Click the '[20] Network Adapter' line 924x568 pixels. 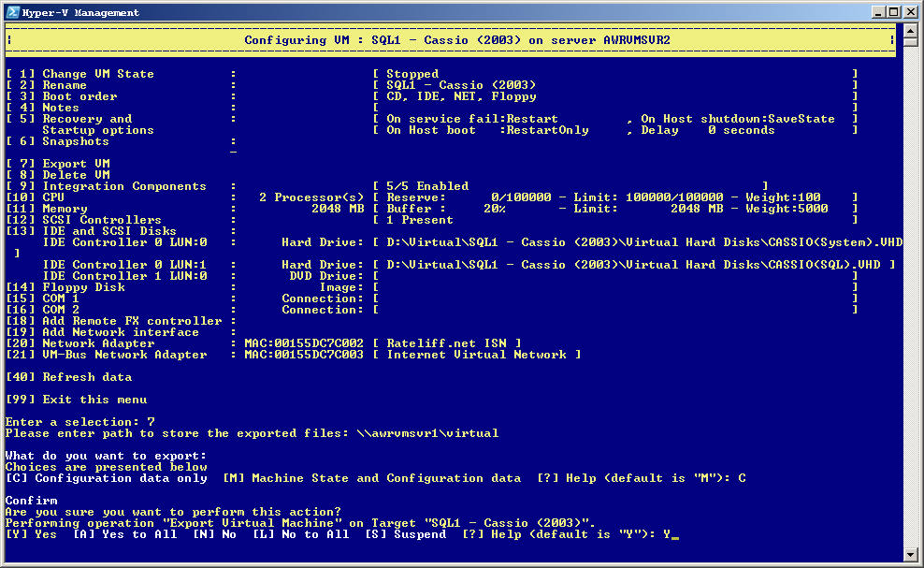(80, 342)
